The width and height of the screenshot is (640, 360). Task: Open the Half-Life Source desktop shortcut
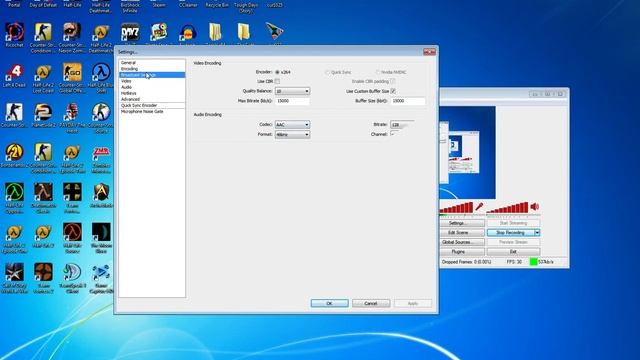tap(72, 238)
